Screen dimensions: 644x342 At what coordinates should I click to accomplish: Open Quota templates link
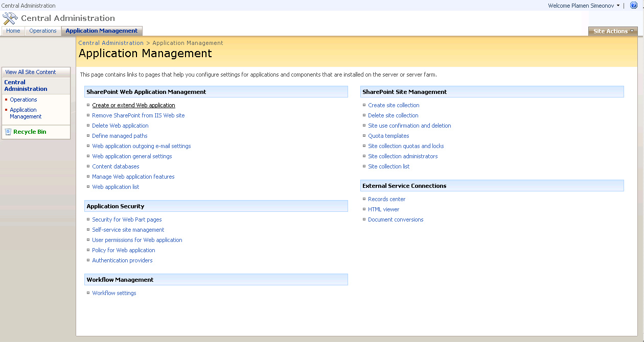388,136
